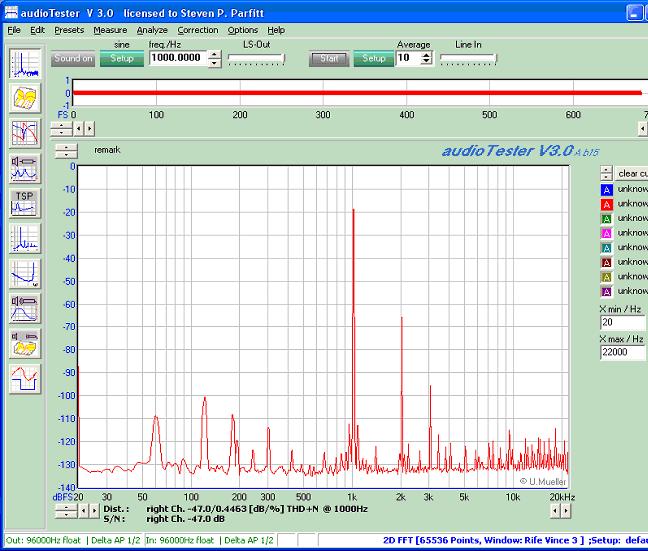Image resolution: width=648 pixels, height=551 pixels.
Task: Open the File menu
Action: pos(14,30)
